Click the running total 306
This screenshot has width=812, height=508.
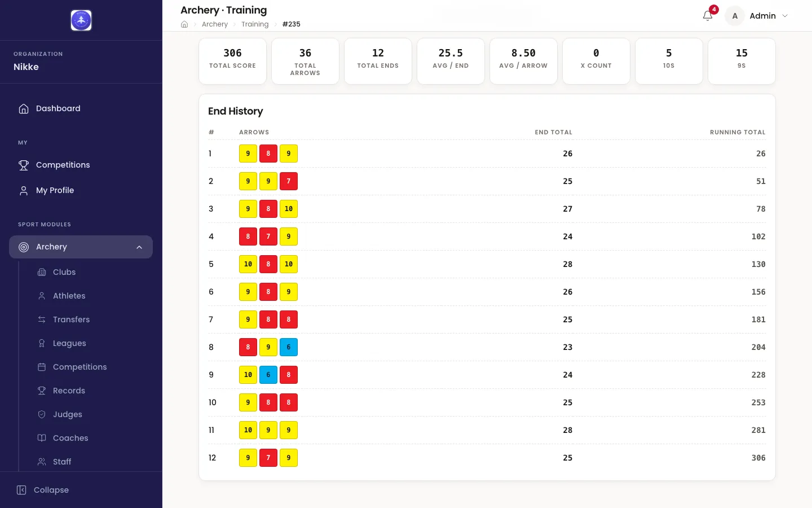758,458
